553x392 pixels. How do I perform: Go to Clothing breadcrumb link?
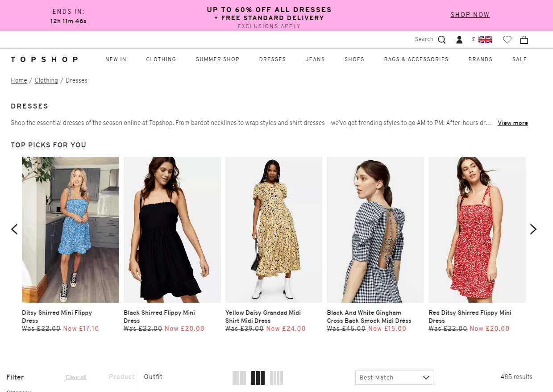46,80
